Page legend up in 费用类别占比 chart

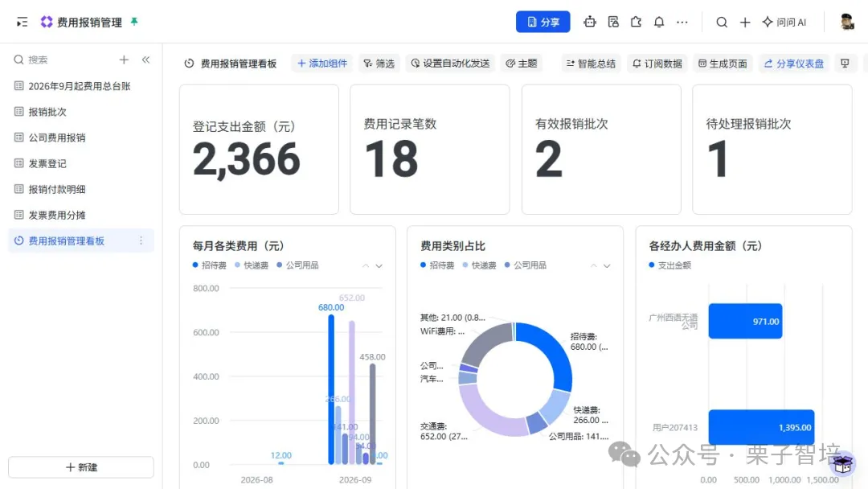coord(593,266)
